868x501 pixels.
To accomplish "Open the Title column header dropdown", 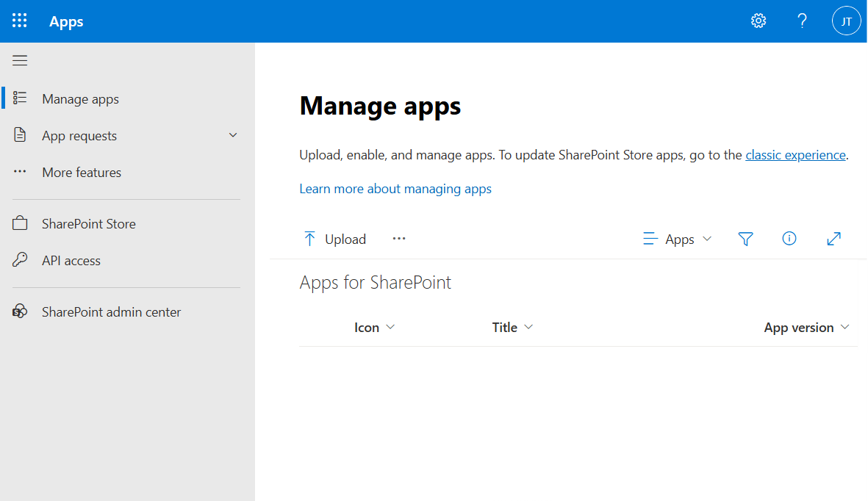I will click(x=512, y=328).
